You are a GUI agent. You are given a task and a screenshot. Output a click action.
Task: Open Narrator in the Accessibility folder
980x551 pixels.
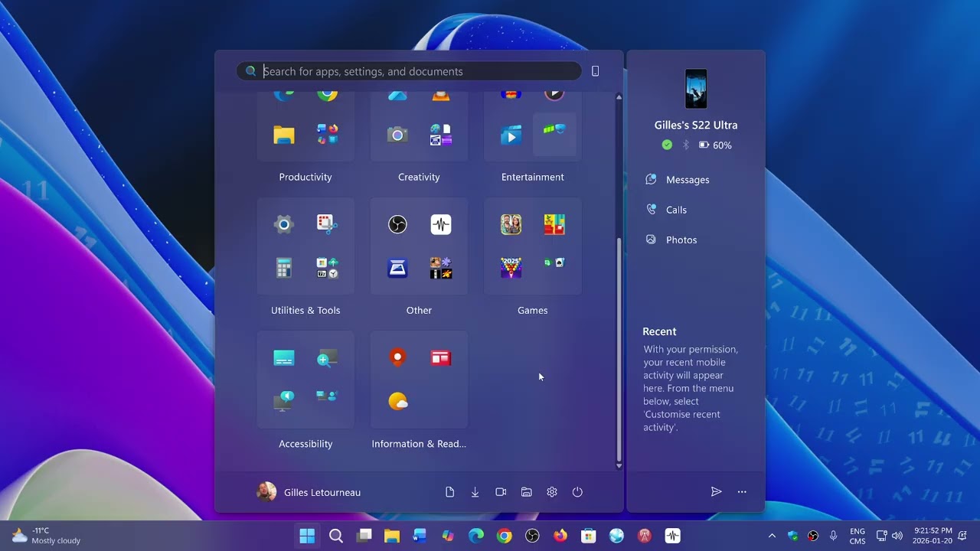click(284, 401)
